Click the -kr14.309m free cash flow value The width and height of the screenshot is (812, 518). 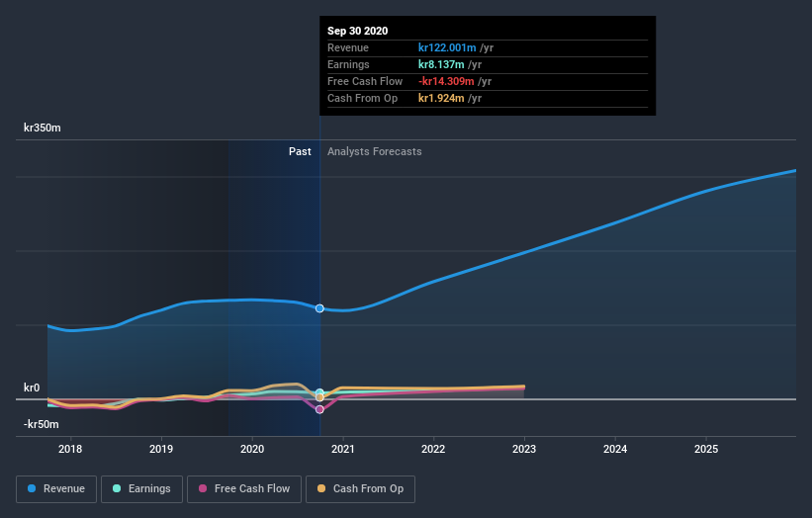446,81
